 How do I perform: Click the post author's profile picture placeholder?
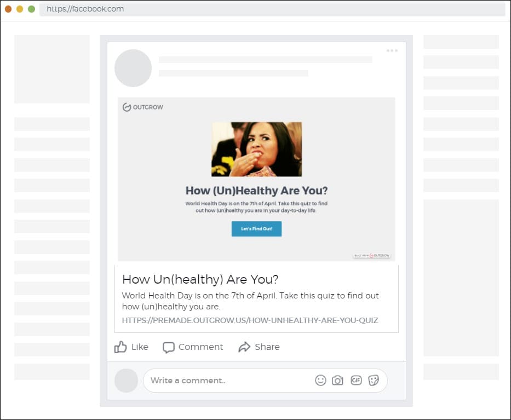pyautogui.click(x=133, y=68)
